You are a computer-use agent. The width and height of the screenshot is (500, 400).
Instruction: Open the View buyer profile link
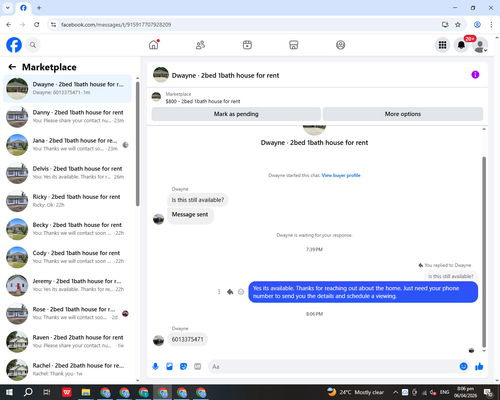tap(341, 175)
